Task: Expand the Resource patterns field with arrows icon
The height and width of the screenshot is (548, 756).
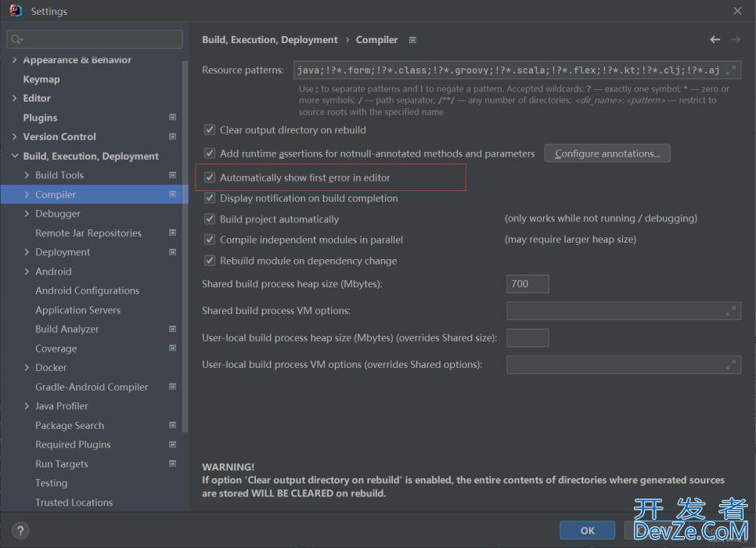Action: point(731,70)
